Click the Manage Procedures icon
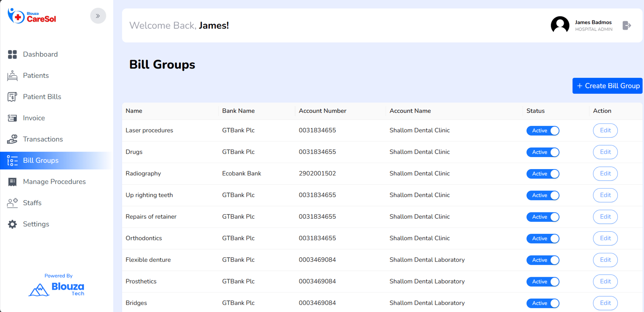Image resolution: width=644 pixels, height=312 pixels. [x=12, y=182]
